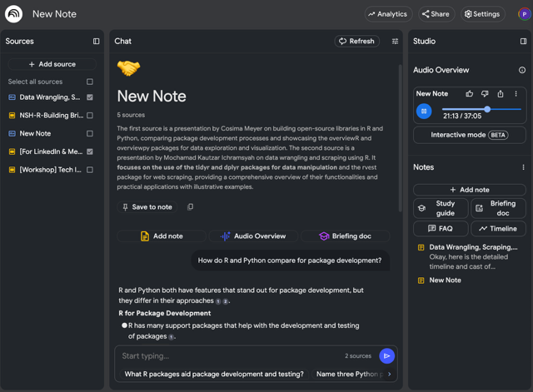Image resolution: width=533 pixels, height=392 pixels.
Task: Open Settings
Action: click(482, 14)
